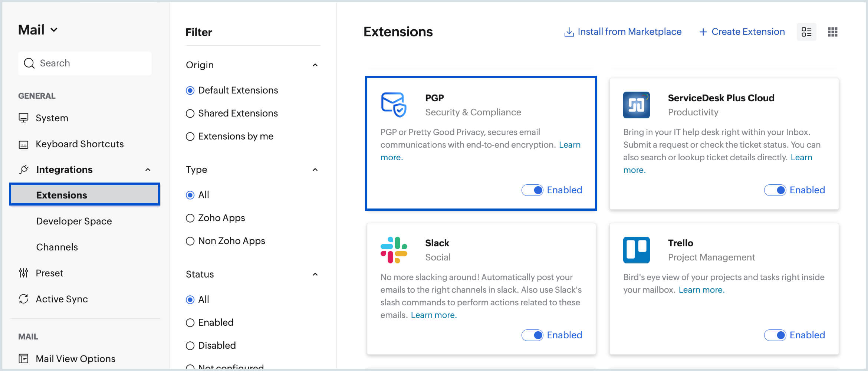
Task: Click inside the Search field
Action: [x=85, y=63]
